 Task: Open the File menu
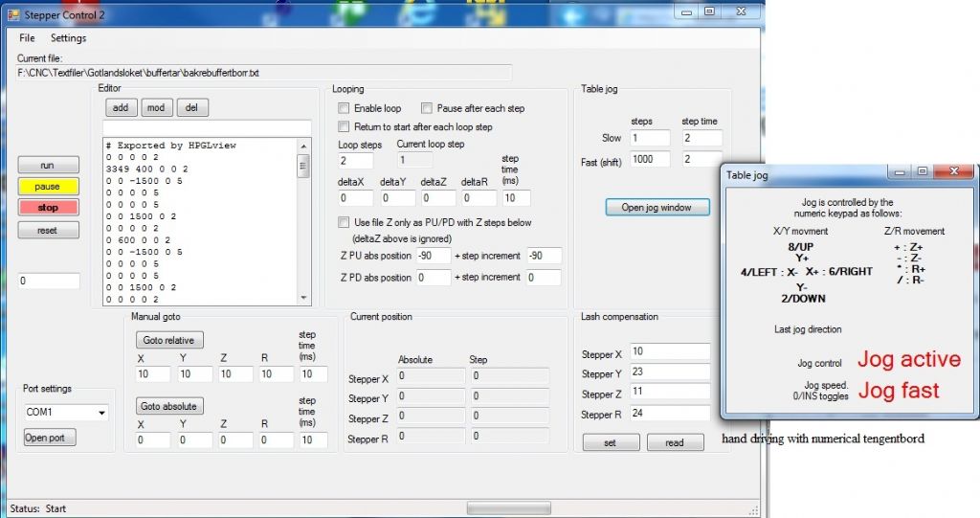pos(27,38)
